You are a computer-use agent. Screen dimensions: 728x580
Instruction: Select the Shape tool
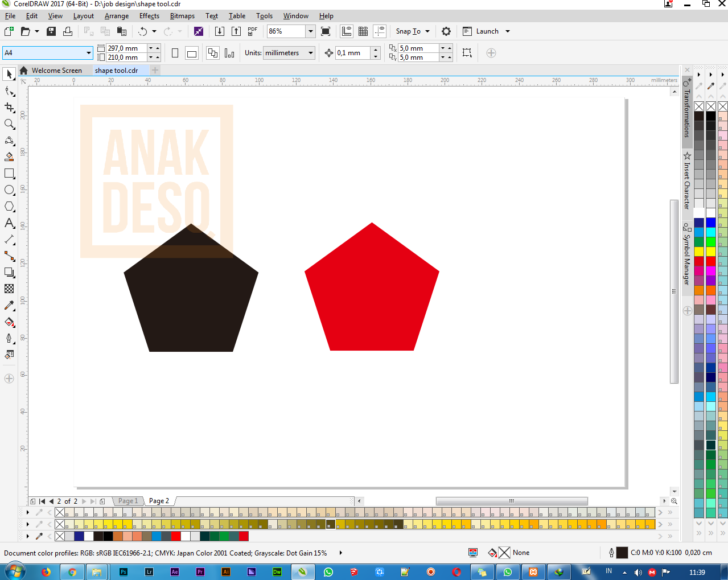[x=9, y=91]
